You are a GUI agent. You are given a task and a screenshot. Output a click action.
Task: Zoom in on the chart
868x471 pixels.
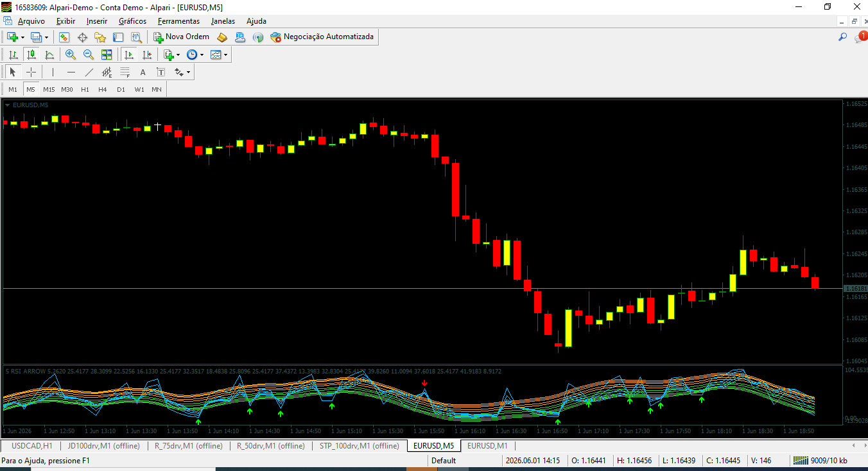pyautogui.click(x=71, y=55)
